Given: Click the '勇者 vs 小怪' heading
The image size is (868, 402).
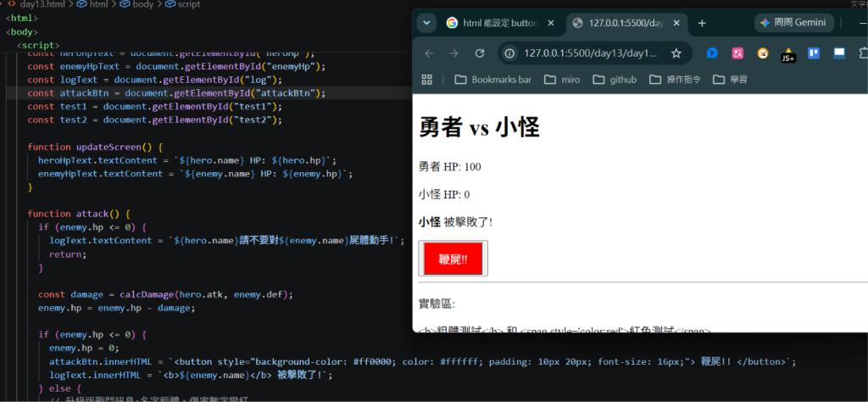Looking at the screenshot, I should click(x=480, y=128).
